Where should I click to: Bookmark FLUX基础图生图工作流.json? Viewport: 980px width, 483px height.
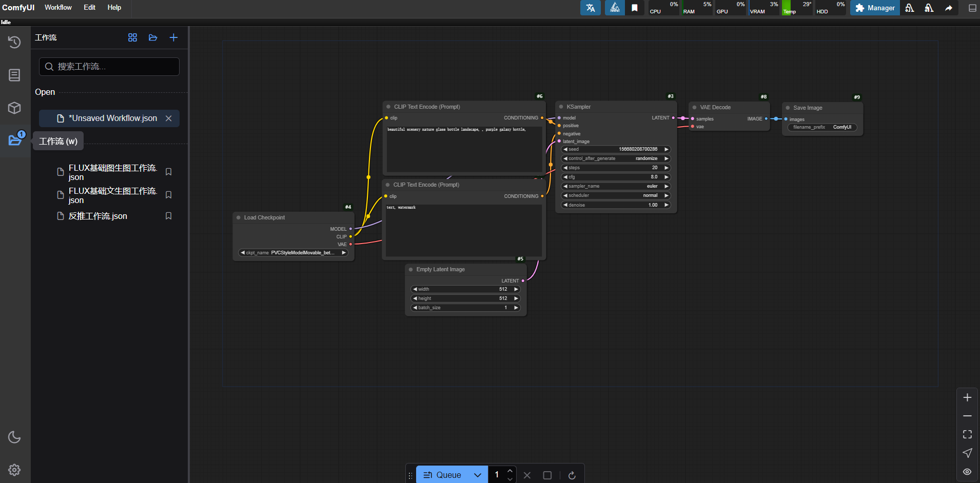(168, 172)
